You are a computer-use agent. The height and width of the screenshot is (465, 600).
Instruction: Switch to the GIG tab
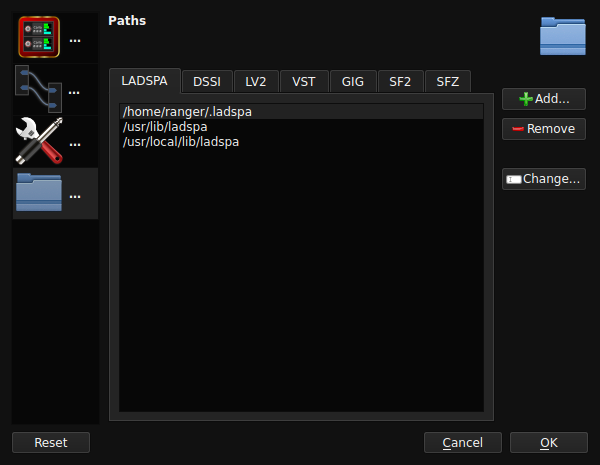pos(353,82)
